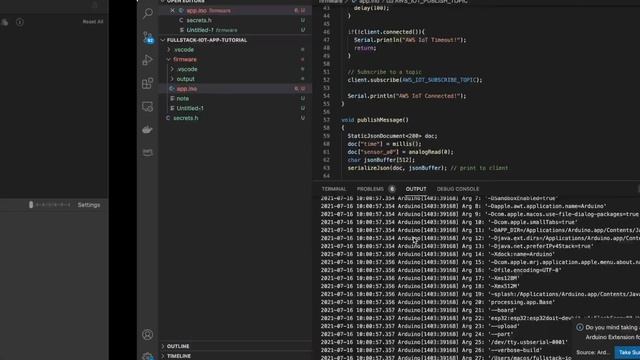Viewport: 640px width, 360px height.
Task: Open the Accounts menu icon
Action: coord(147,335)
